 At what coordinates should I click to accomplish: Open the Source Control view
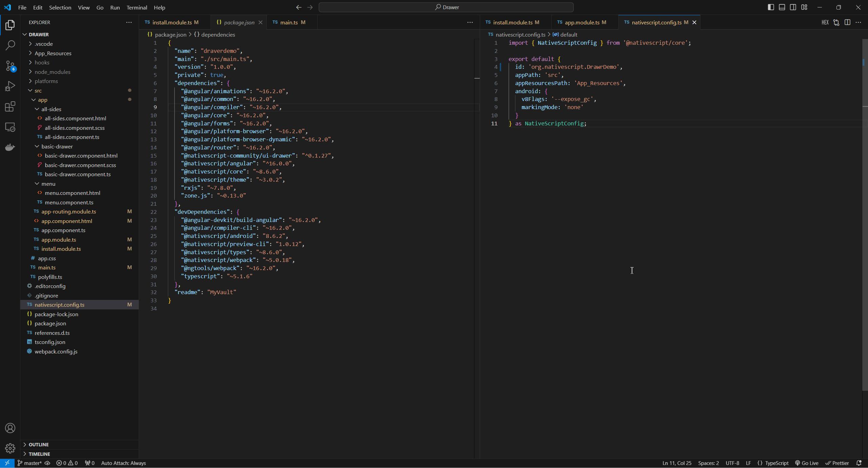pos(10,66)
